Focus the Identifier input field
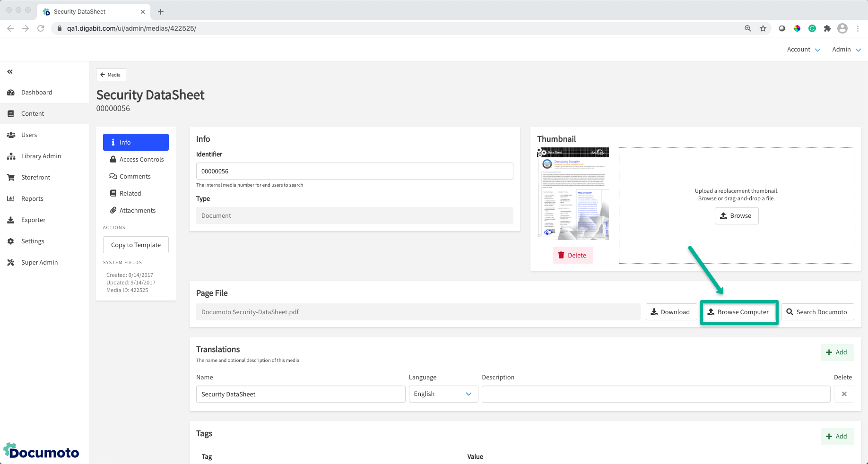868x464 pixels. tap(354, 172)
